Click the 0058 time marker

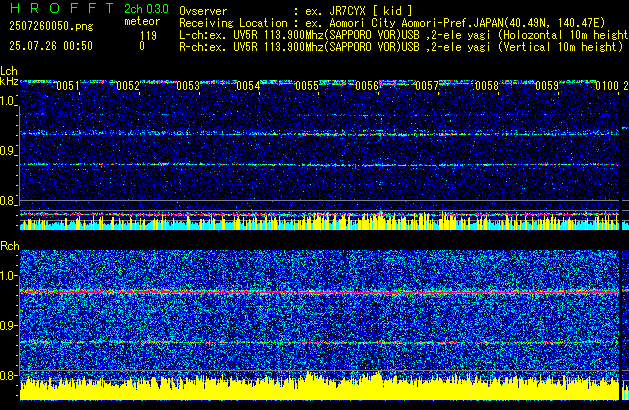pyautogui.click(x=487, y=86)
